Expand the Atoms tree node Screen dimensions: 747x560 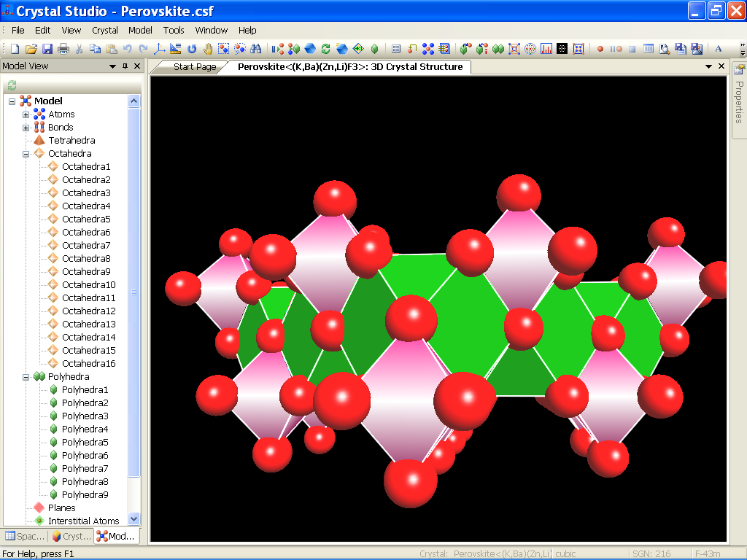tap(26, 114)
